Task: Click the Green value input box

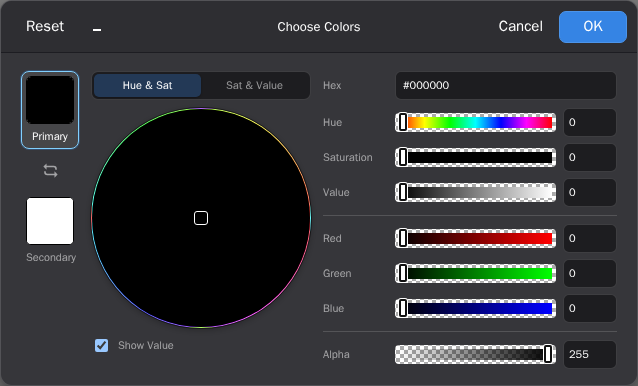Action: point(590,273)
